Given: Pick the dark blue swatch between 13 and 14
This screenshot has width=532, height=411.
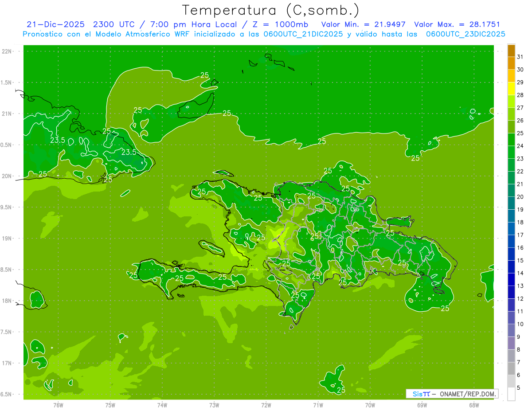Looking at the screenshot, I should [x=511, y=279].
